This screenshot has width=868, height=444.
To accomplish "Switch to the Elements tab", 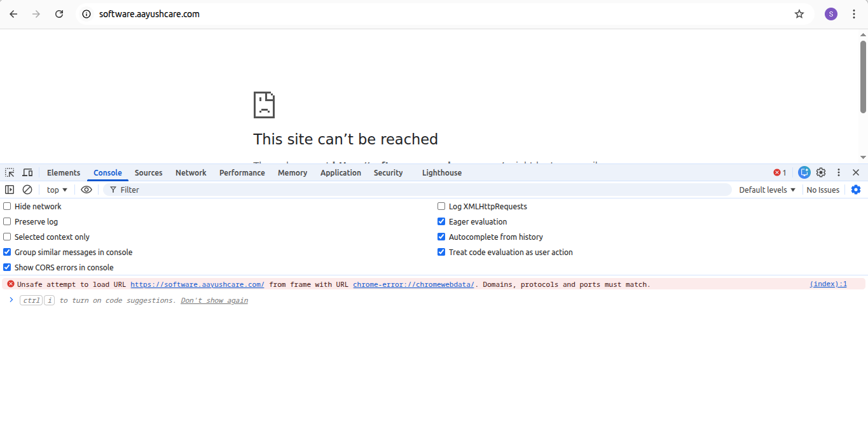I will point(64,172).
